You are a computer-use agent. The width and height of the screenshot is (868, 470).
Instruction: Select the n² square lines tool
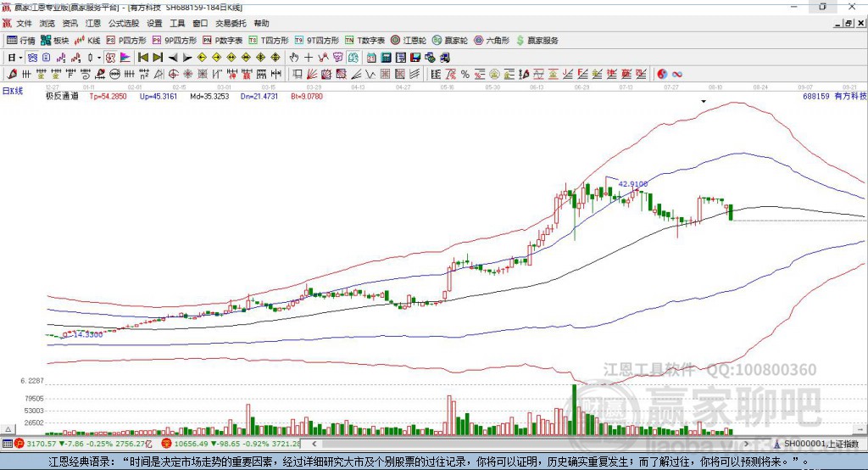pos(144,75)
